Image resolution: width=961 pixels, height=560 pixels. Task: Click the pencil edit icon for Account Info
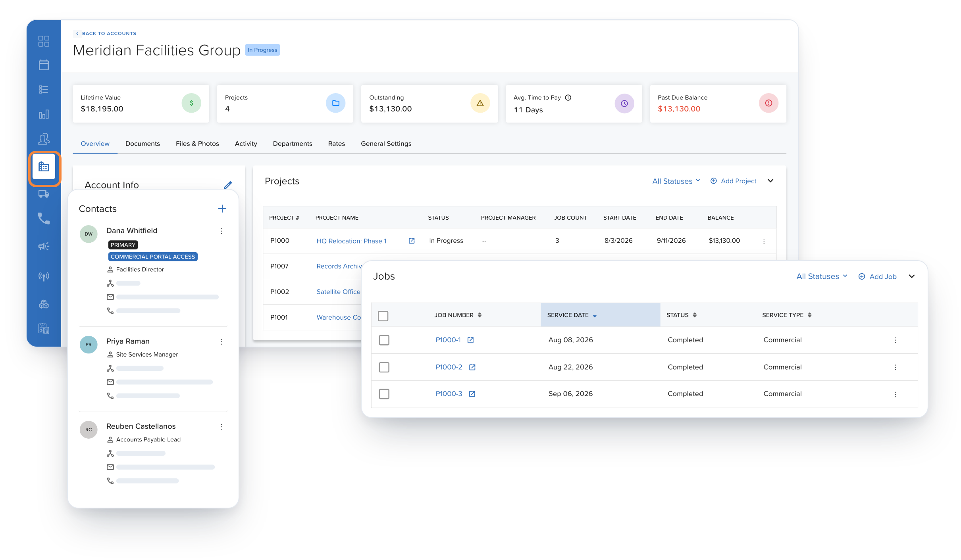point(228,185)
